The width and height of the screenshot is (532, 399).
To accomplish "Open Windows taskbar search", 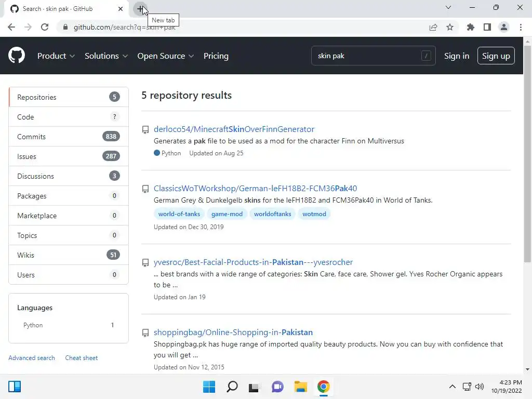I will coord(232,387).
